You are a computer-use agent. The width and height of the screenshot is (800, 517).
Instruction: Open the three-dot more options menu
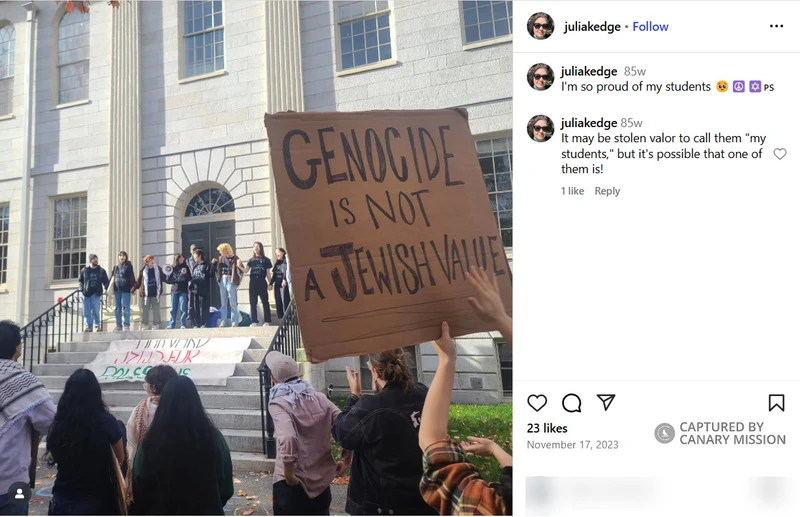tap(776, 26)
